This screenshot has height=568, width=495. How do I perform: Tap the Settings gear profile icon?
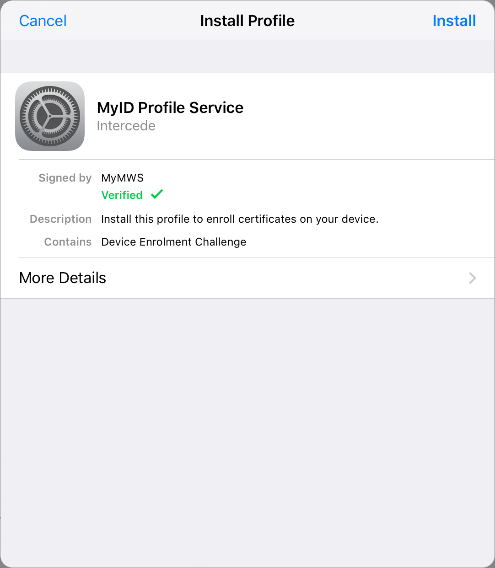point(50,116)
